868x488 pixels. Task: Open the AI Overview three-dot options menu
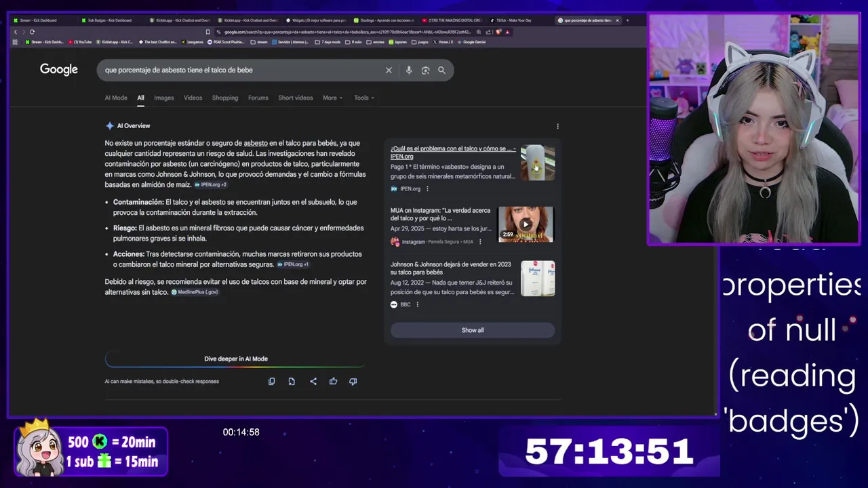pyautogui.click(x=557, y=126)
